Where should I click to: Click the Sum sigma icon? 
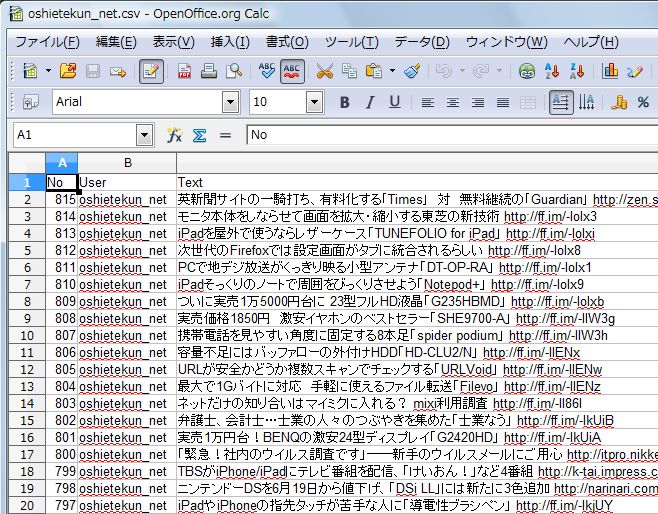pyautogui.click(x=199, y=135)
